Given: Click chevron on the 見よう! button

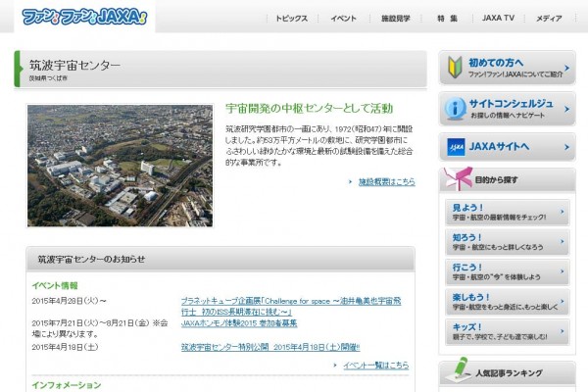Looking at the screenshot, I should [x=563, y=212].
